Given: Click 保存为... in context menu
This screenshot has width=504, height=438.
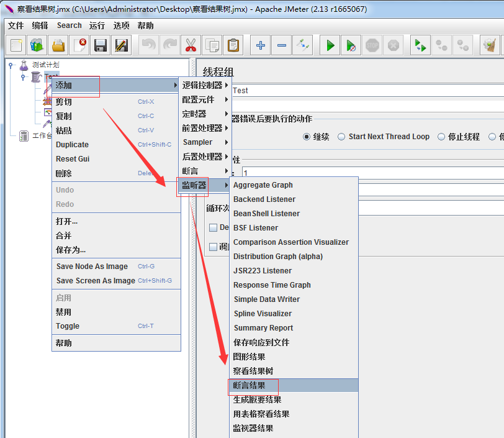Looking at the screenshot, I should click(116, 250).
